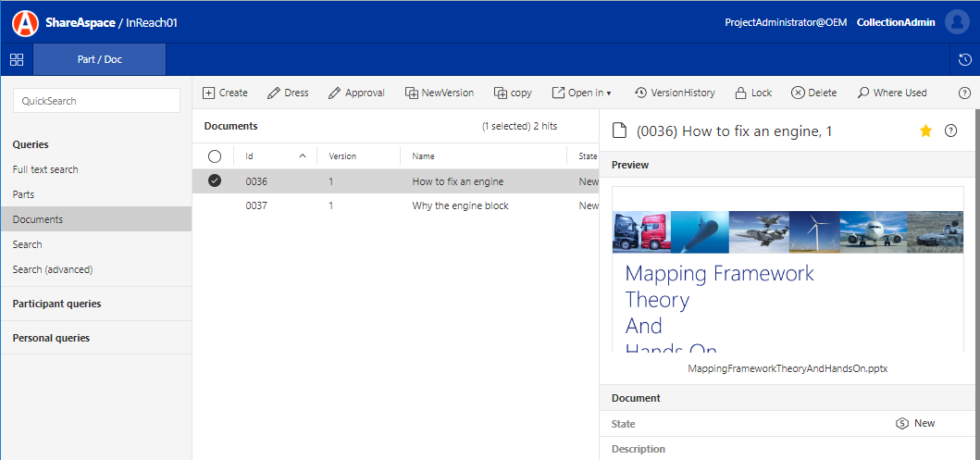The image size is (980, 460).
Task: Open the user profile avatar
Action: [x=957, y=22]
